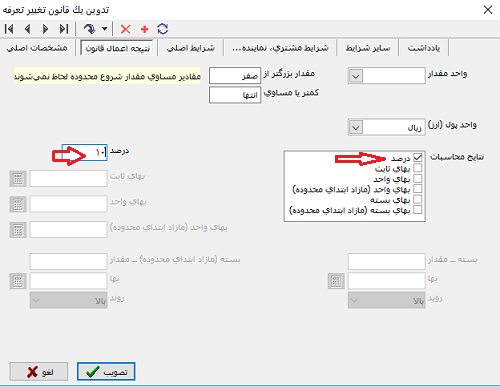
Task: Open the واحد مقدار dropdown
Action: 356,76
